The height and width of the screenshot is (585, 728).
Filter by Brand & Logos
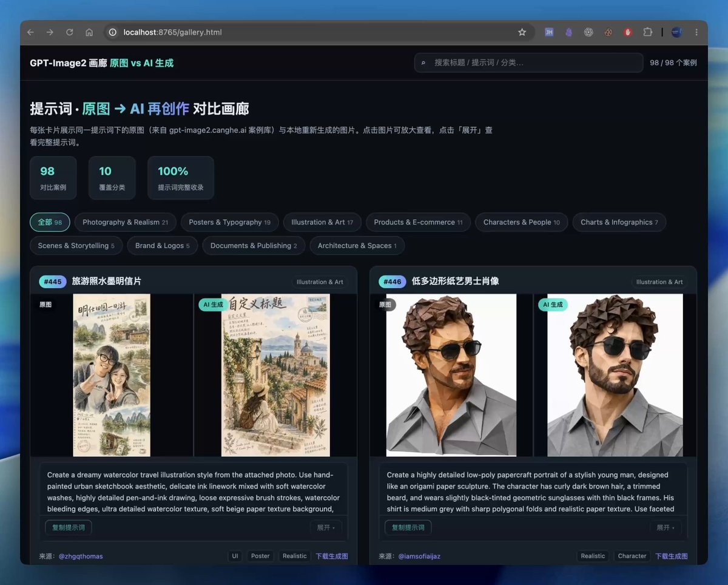point(163,246)
